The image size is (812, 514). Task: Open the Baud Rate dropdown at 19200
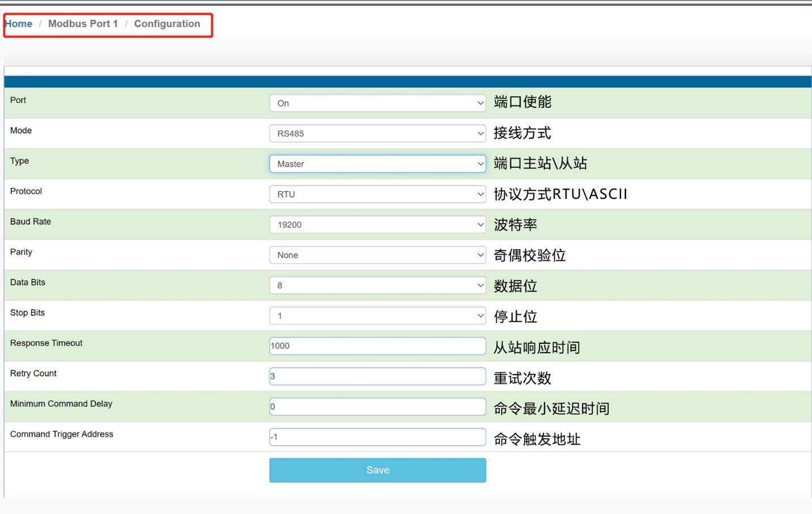click(377, 224)
